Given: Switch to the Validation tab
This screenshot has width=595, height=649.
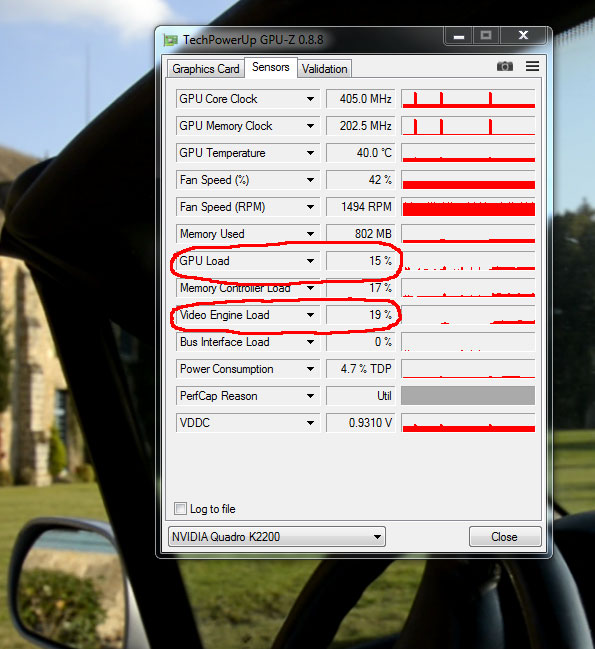Looking at the screenshot, I should coord(324,69).
